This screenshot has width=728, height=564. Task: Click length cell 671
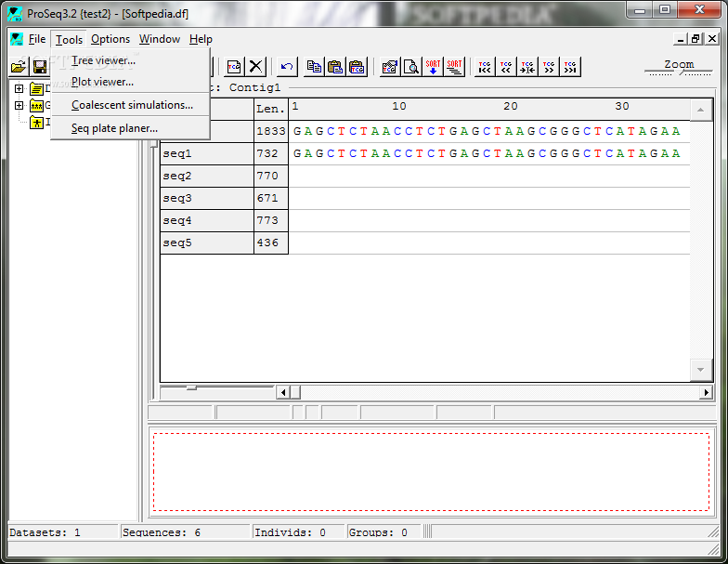(x=271, y=199)
